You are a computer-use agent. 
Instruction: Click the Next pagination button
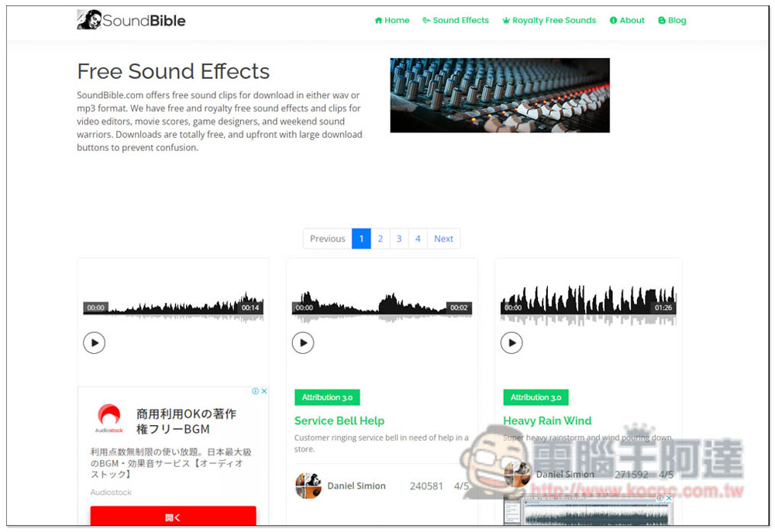click(x=443, y=239)
